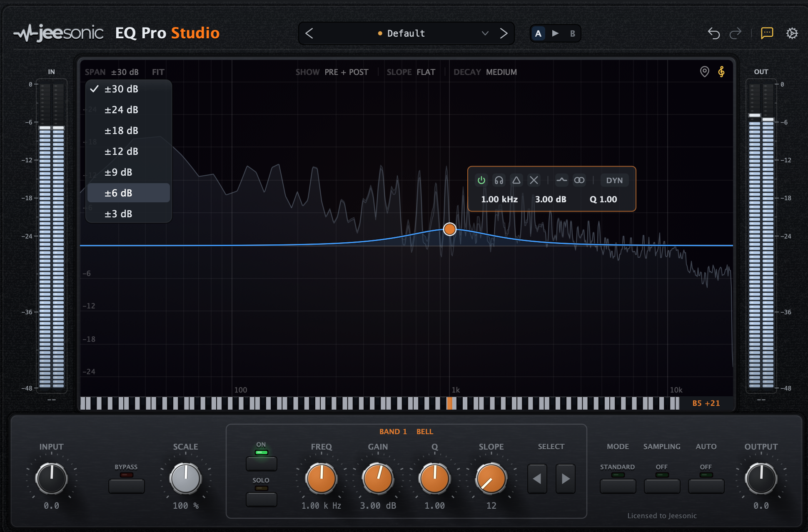Choose the ±24 dB span option

click(x=129, y=109)
